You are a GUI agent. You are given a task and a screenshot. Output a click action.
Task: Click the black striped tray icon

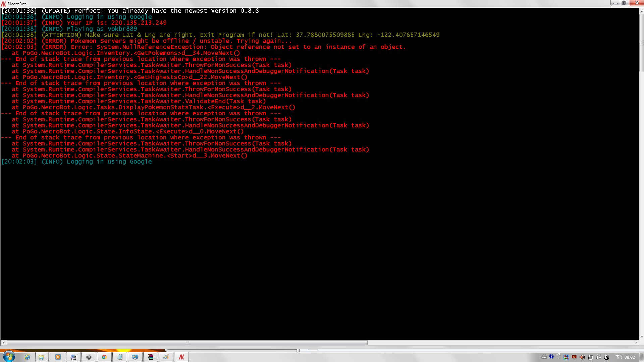(606, 357)
